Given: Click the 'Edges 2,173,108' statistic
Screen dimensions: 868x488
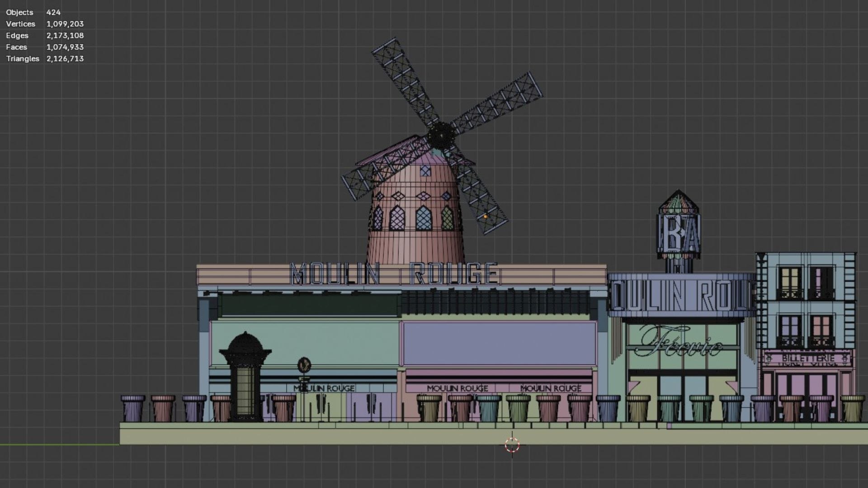Looking at the screenshot, I should point(45,36).
